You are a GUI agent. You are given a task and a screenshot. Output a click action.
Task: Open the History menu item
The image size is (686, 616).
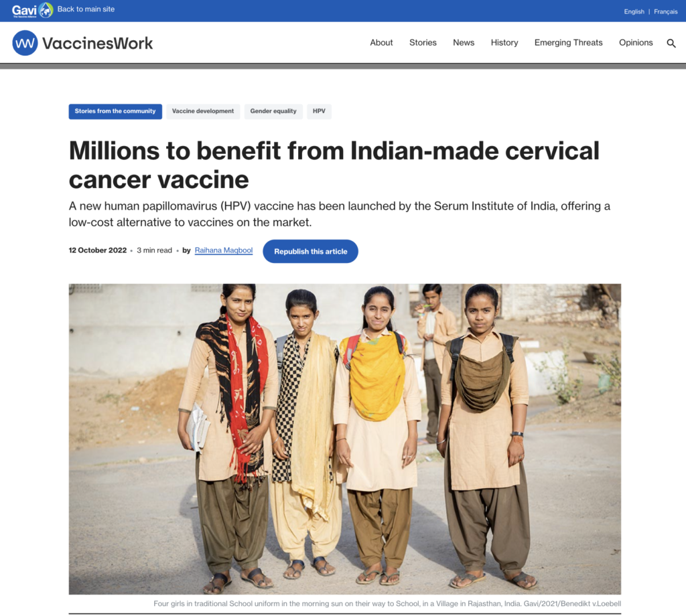click(504, 42)
